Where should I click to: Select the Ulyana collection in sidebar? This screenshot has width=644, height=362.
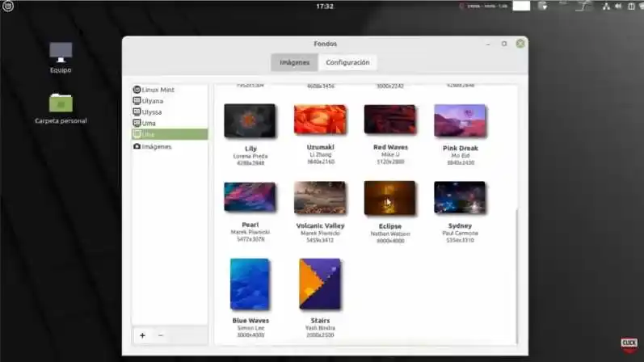tap(170, 101)
